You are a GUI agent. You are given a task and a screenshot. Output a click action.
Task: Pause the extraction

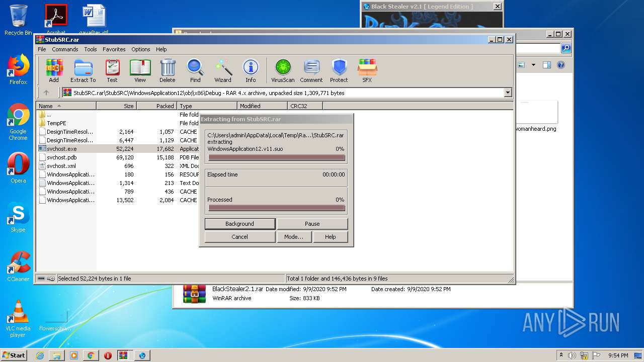[312, 224]
